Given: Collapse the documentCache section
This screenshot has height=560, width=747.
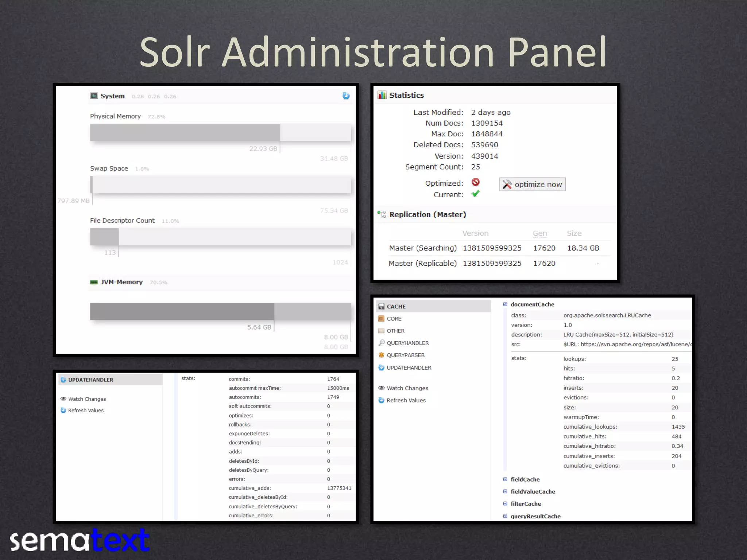Looking at the screenshot, I should tap(505, 304).
